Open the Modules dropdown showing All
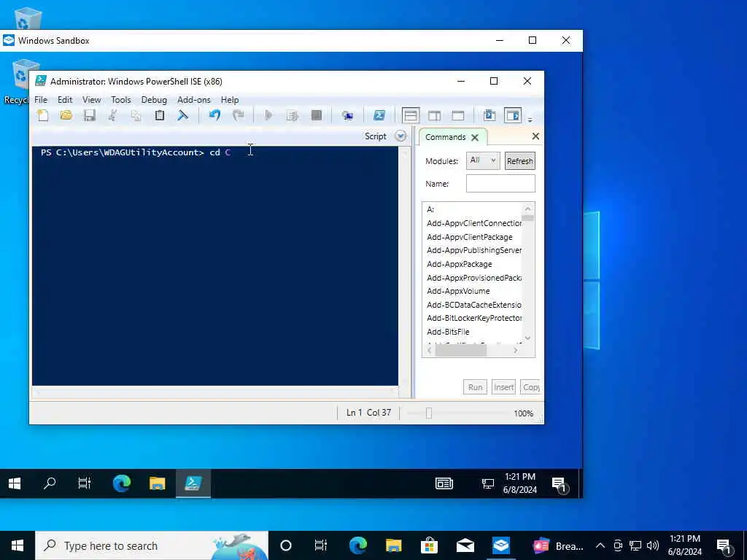The height and width of the screenshot is (560, 747). click(483, 160)
